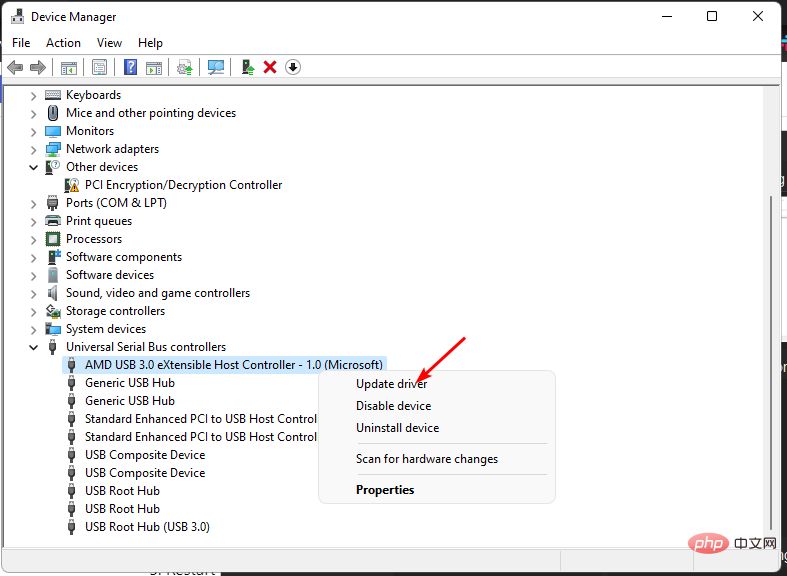The image size is (787, 576).
Task: Select PCI Encryption/Decryption Controller device
Action: pyautogui.click(x=183, y=185)
